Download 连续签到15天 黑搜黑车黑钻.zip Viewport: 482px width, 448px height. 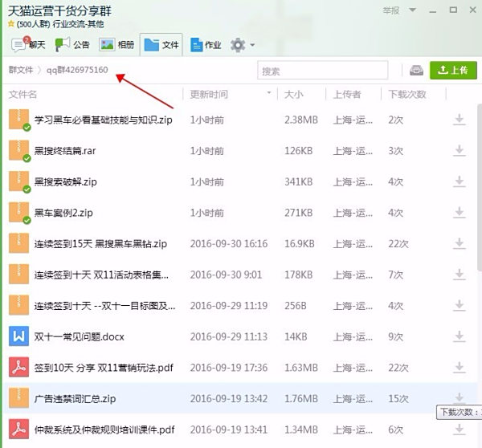(460, 243)
